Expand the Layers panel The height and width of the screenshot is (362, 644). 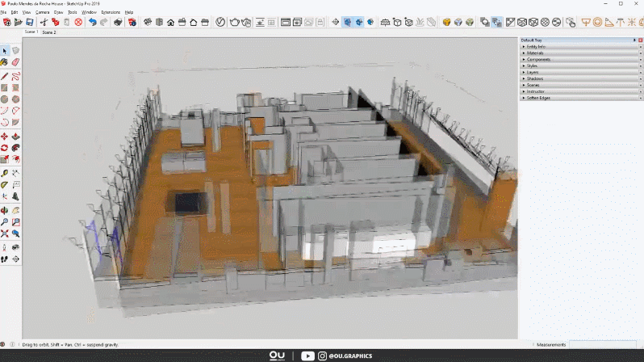coord(533,72)
